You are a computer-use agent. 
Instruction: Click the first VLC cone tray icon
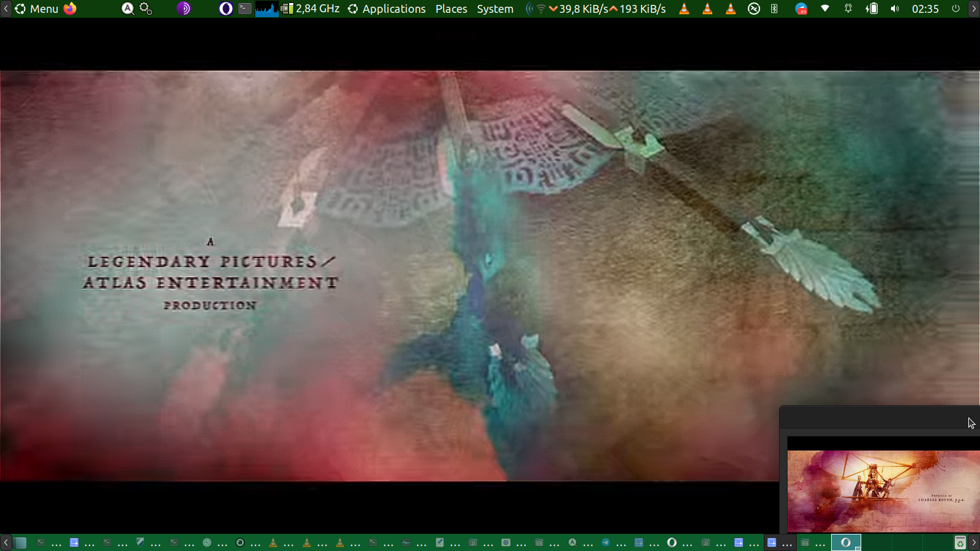point(684,9)
